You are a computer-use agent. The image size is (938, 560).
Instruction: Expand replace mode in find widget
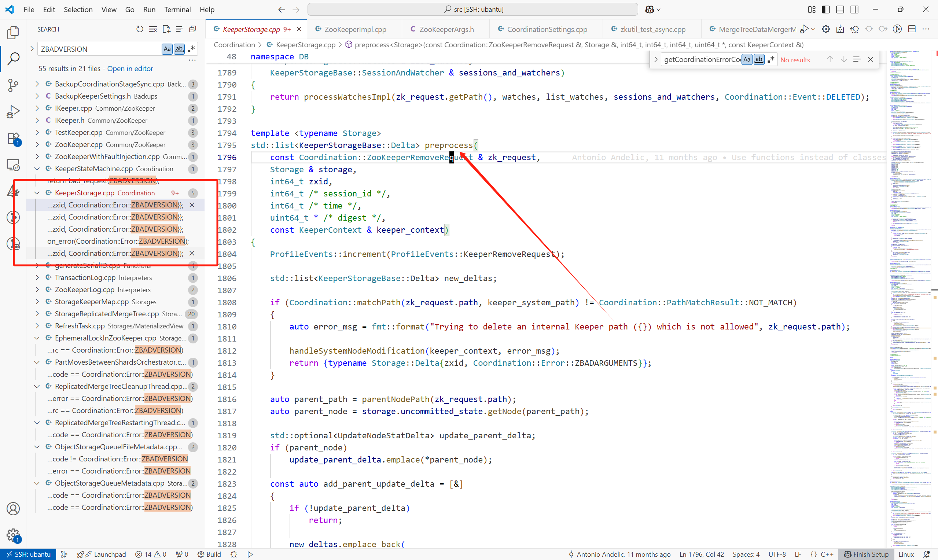click(656, 59)
